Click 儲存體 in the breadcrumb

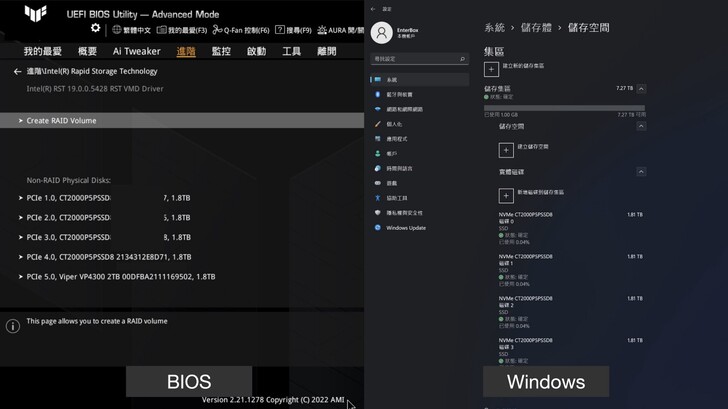click(x=536, y=28)
